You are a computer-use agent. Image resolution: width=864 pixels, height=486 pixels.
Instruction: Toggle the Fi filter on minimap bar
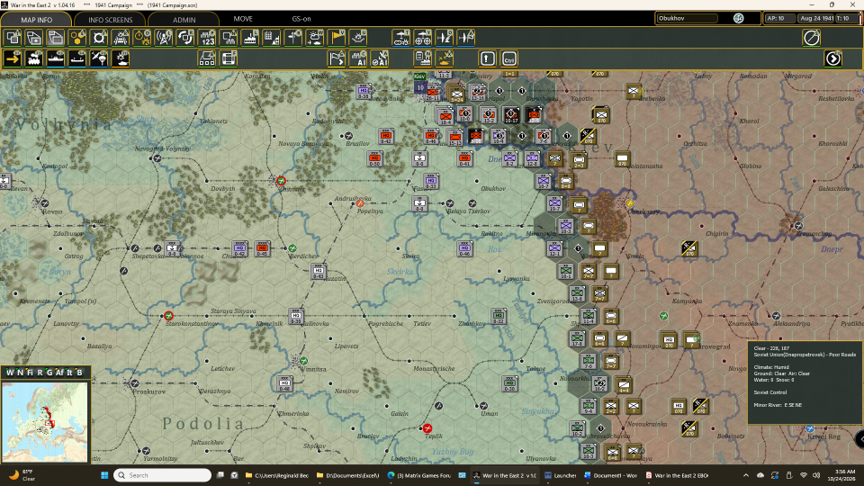tap(30, 372)
